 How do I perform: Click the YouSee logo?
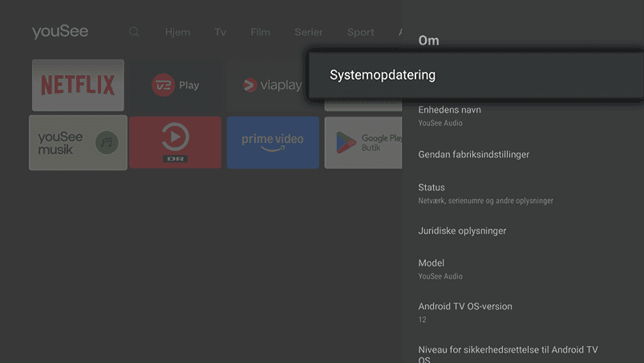[x=60, y=32]
